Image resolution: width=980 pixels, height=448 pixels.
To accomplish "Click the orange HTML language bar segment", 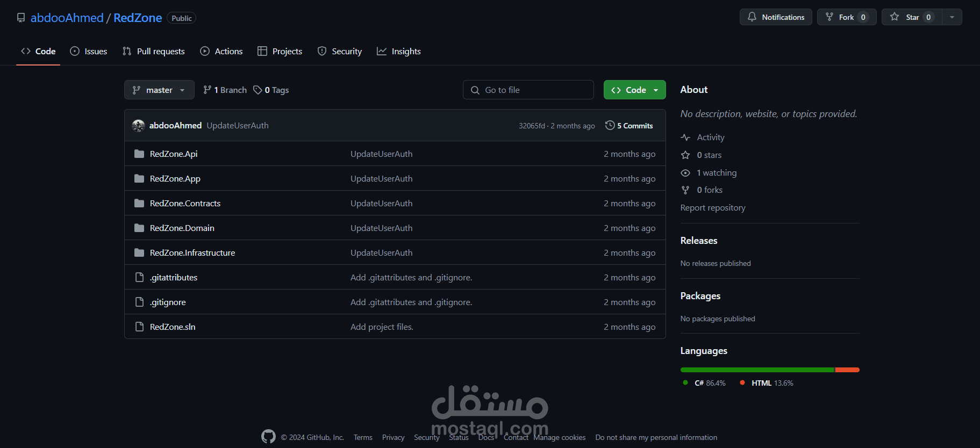I will [x=847, y=370].
